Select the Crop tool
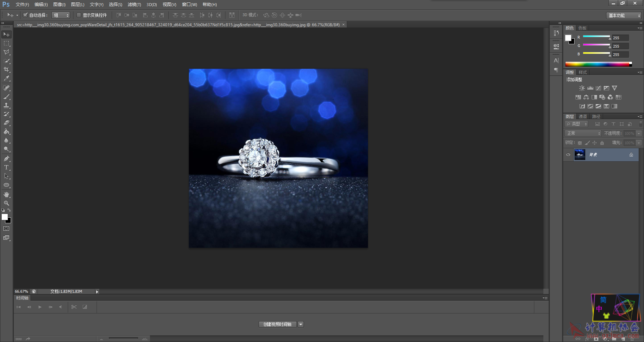644x342 pixels. coord(6,69)
